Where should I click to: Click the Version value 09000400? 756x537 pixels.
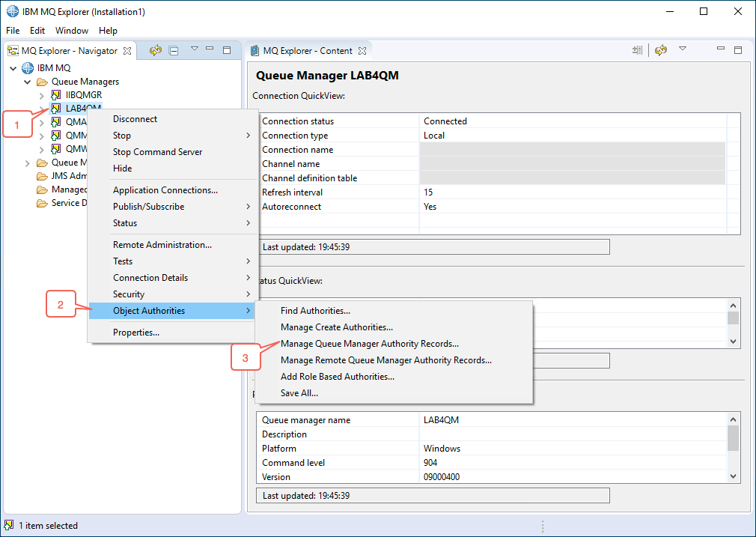point(441,476)
